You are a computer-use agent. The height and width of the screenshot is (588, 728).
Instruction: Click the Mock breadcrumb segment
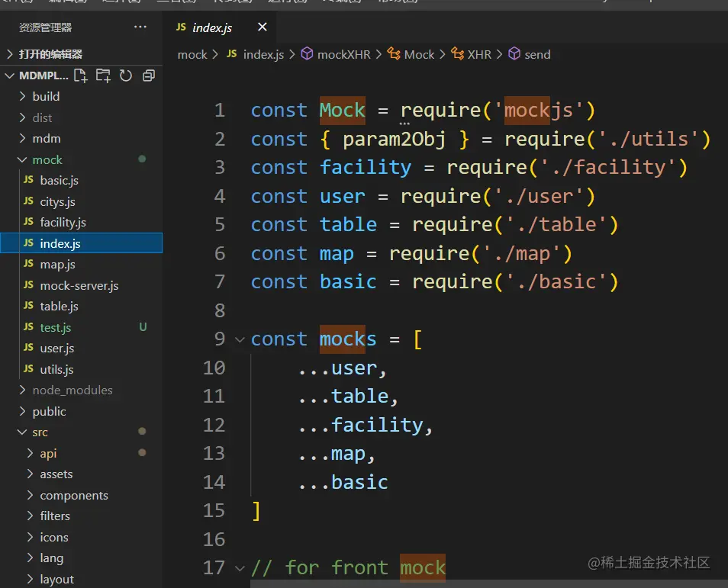click(419, 54)
